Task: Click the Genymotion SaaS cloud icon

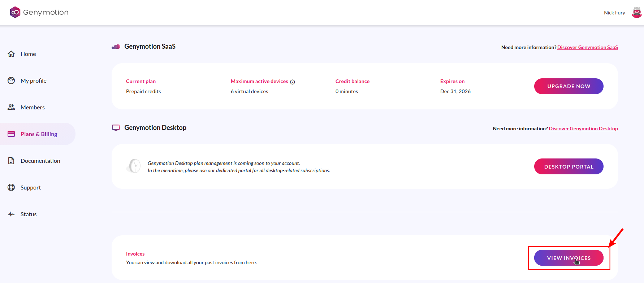Action: pos(116,47)
